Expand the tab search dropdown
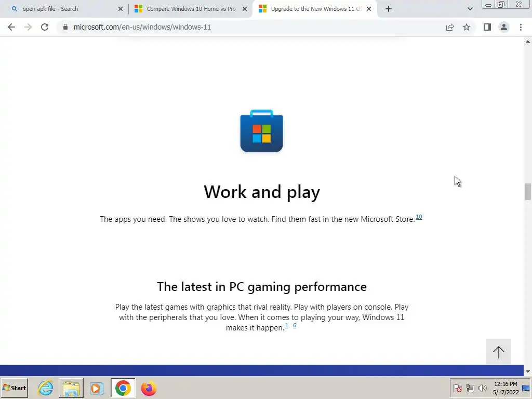Viewport: 532px width, 399px height. coord(470,9)
